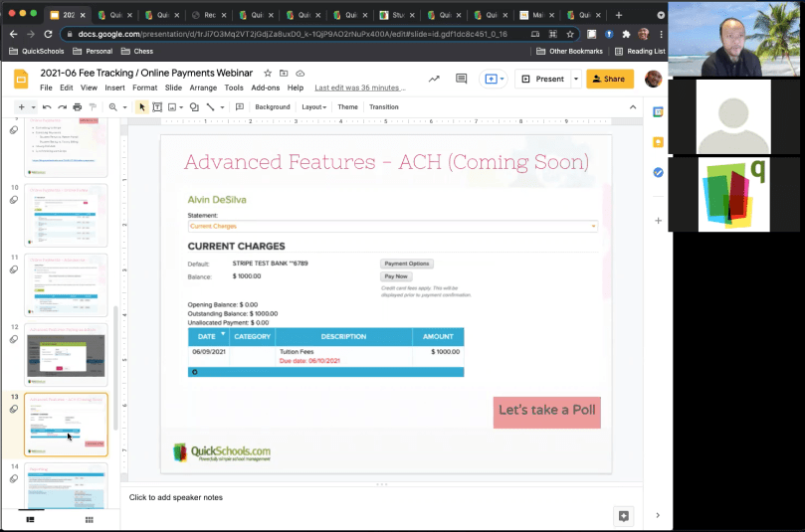Open the Zoom dropdown
Image resolution: width=805 pixels, height=532 pixels.
coord(116,107)
